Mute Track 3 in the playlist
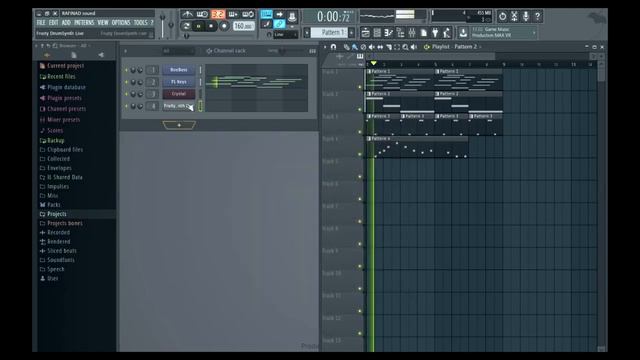Image resolution: width=640 pixels, height=360 pixels. 360,132
